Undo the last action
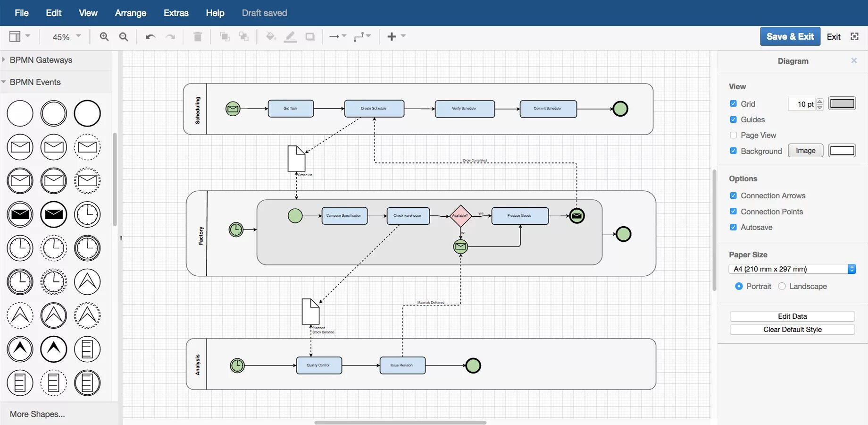This screenshot has width=868, height=425. click(150, 37)
